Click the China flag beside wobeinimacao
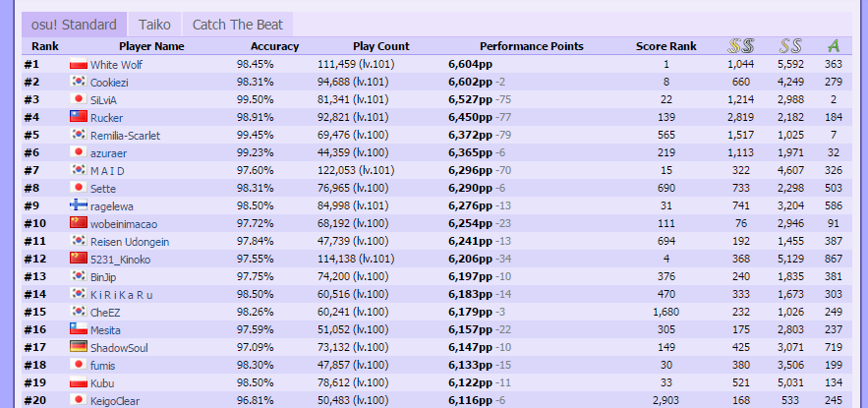868x408 pixels. tap(79, 223)
